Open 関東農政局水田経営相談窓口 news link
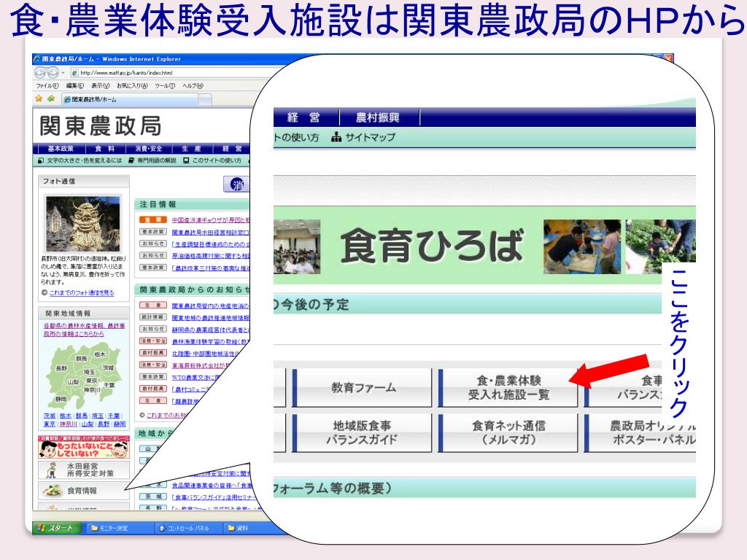The width and height of the screenshot is (747, 560). coord(211,232)
